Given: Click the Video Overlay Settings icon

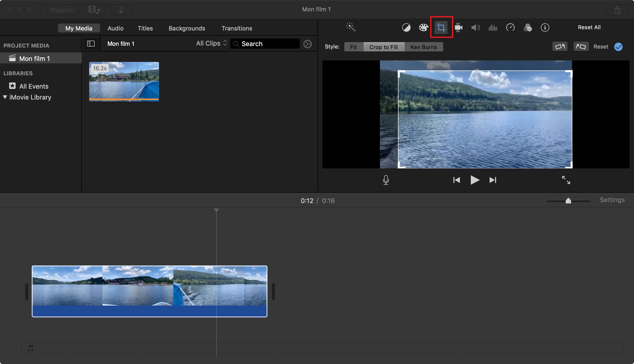Looking at the screenshot, I should tap(458, 27).
